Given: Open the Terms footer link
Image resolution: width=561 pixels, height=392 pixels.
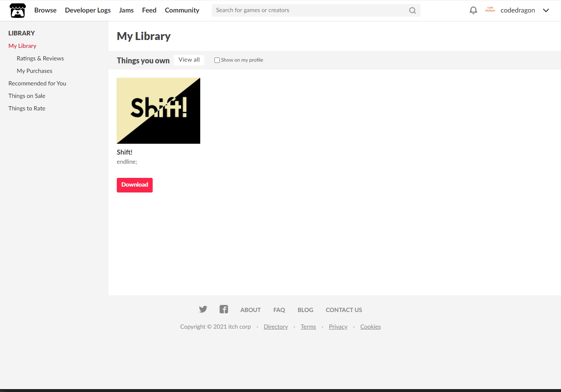Looking at the screenshot, I should (309, 327).
